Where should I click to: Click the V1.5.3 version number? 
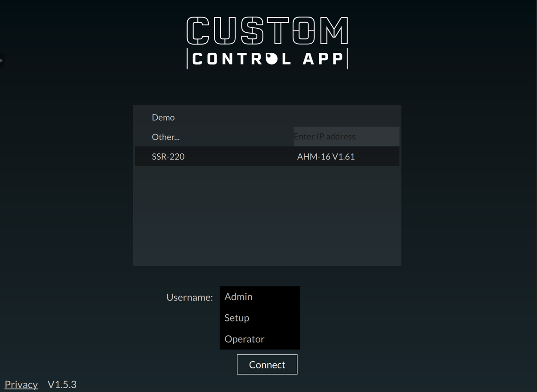pos(62,384)
